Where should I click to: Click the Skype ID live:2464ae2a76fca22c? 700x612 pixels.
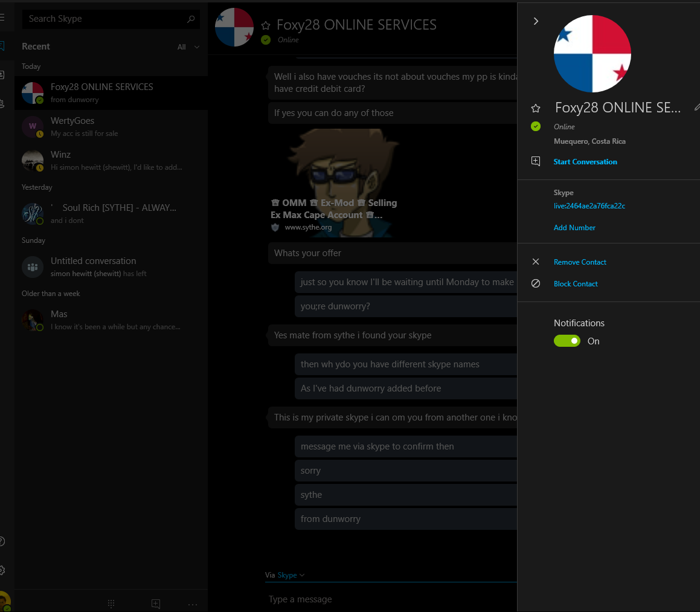pos(589,206)
